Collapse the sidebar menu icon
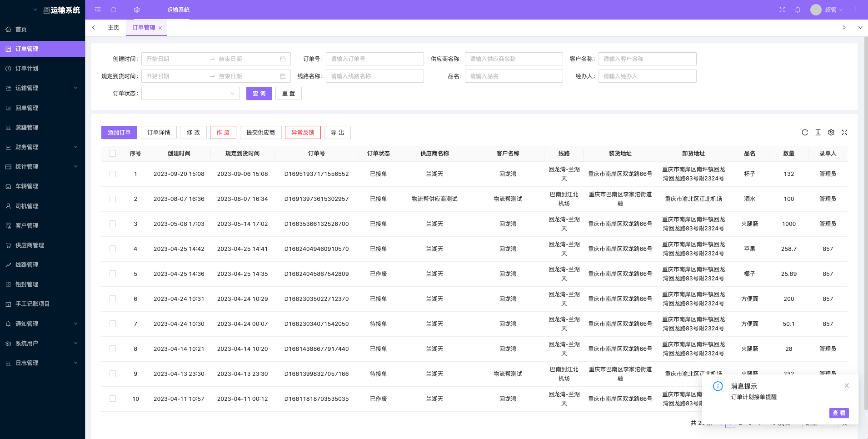Screen dimensions: 868x439 (x=98, y=10)
